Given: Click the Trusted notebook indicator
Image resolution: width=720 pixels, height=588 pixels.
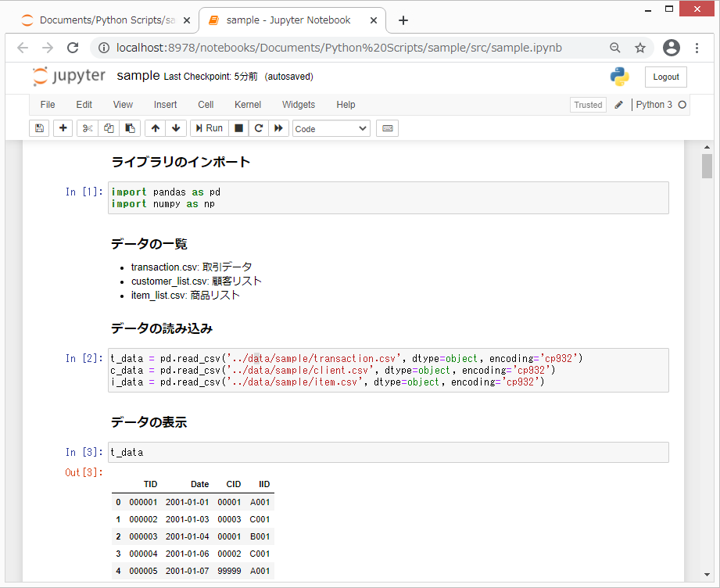Looking at the screenshot, I should tap(588, 105).
